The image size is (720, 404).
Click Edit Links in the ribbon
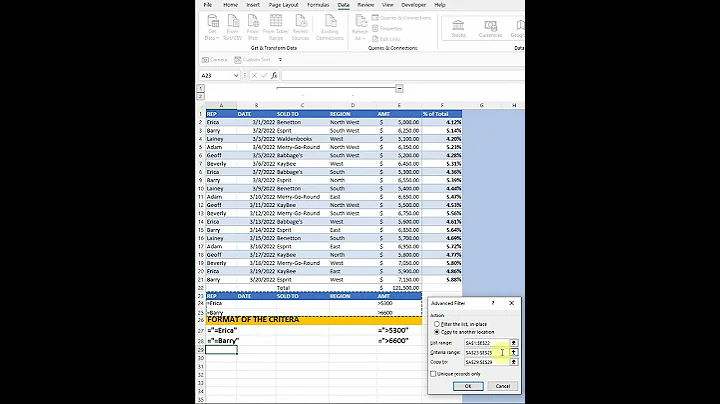(386, 39)
